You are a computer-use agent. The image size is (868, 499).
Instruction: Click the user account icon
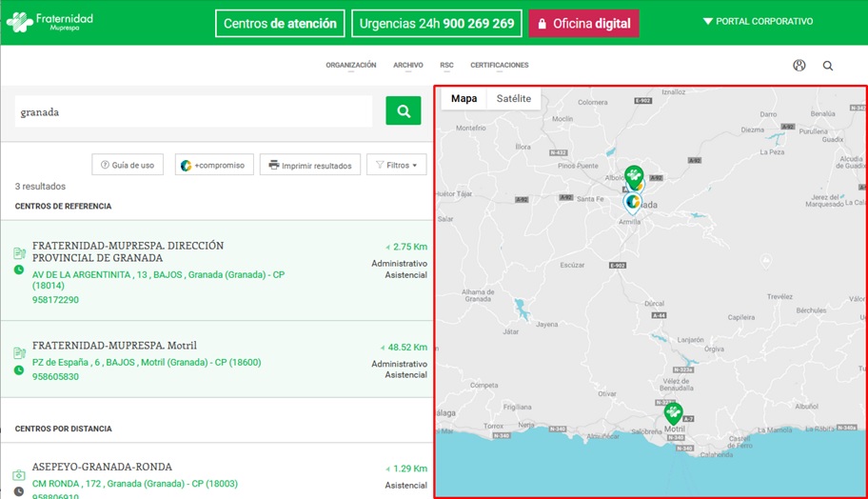pyautogui.click(x=799, y=66)
